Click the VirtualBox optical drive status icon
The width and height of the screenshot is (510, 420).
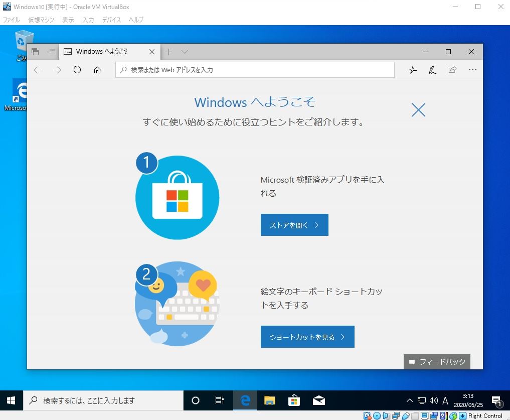(377, 416)
